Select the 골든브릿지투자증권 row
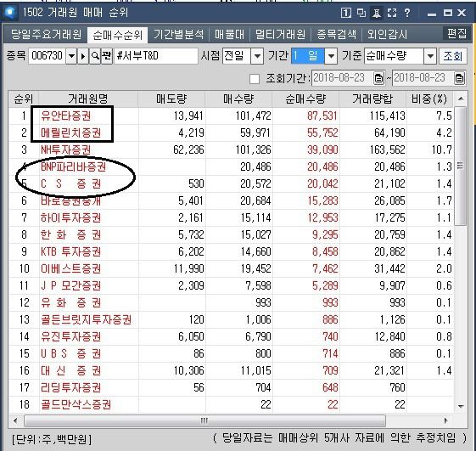This screenshot has height=451, width=476. [x=231, y=319]
